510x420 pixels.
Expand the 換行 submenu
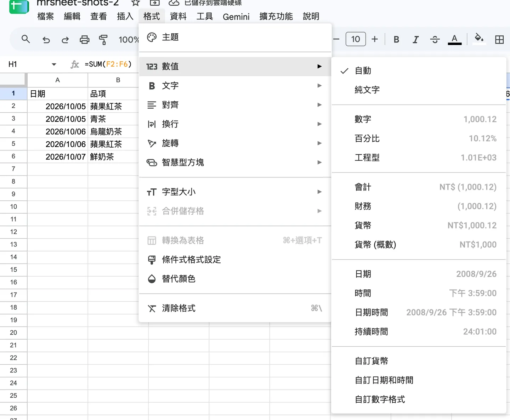235,124
